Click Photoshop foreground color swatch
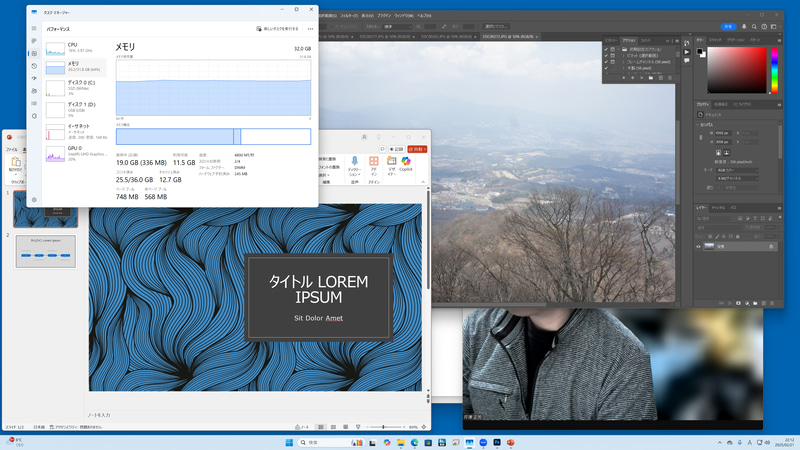This screenshot has height=450, width=800. click(699, 51)
